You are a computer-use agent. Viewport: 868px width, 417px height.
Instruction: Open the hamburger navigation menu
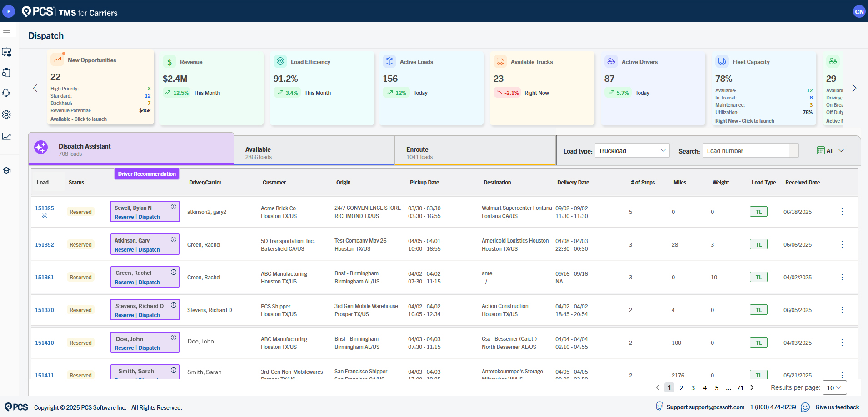point(7,33)
